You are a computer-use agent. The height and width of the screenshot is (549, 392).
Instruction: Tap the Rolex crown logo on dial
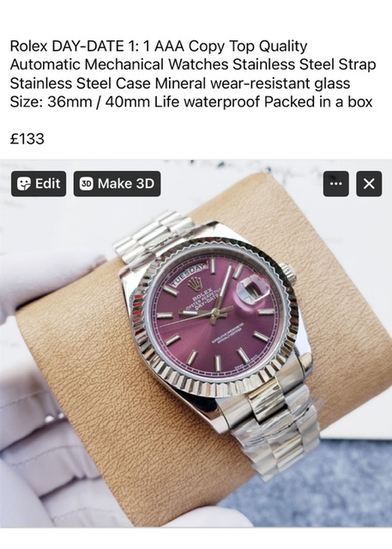195,284
